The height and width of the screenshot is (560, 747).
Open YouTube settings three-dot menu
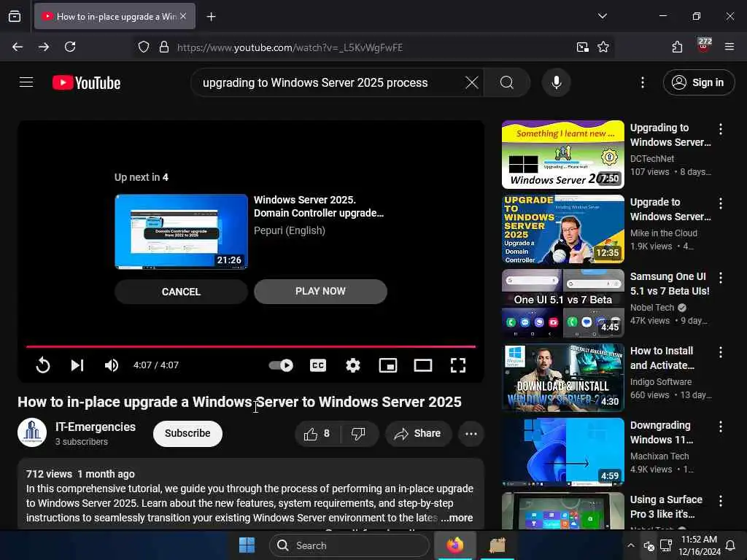click(x=643, y=82)
